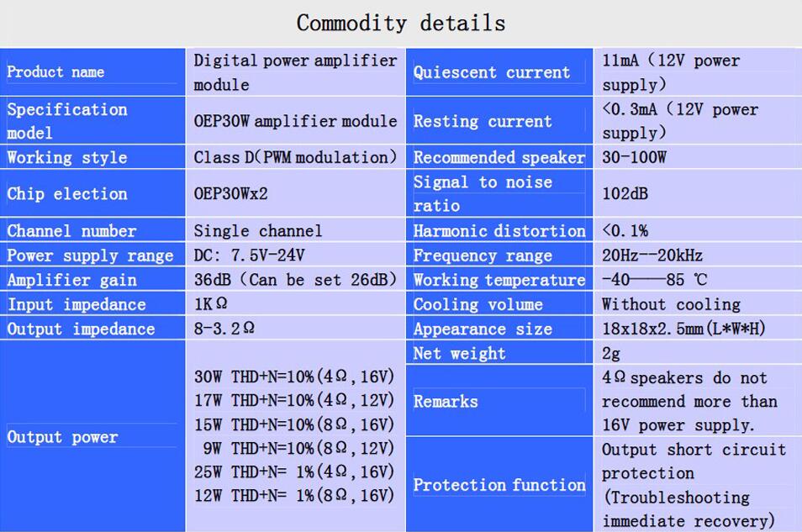Select the "DC: 7.5V-24V" power range value
The width and height of the screenshot is (802, 532).
tap(250, 255)
